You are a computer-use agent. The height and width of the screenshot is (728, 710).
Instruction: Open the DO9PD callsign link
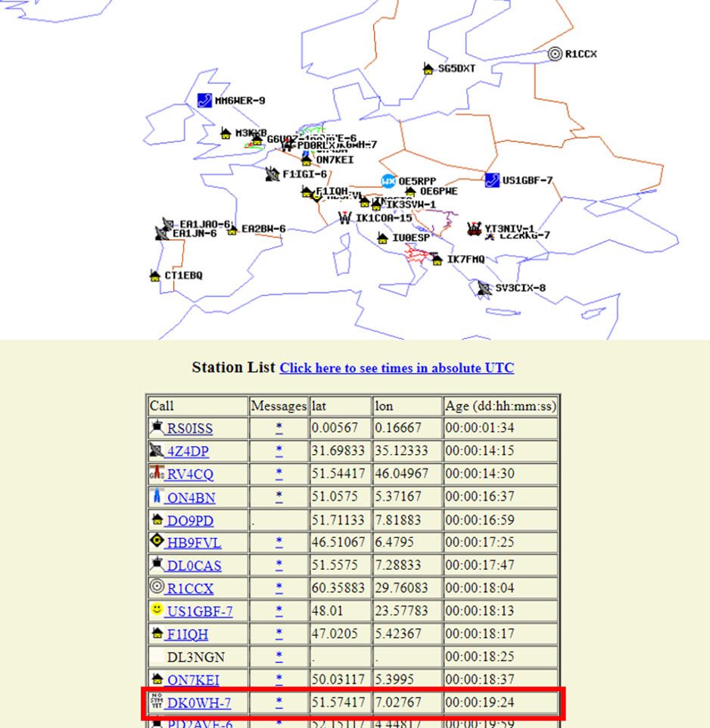(191, 521)
